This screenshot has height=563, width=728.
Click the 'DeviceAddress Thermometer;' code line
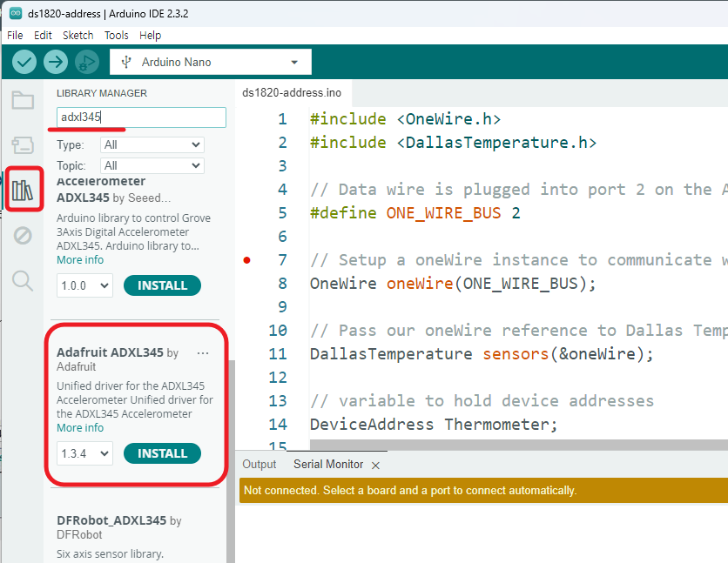[434, 425]
